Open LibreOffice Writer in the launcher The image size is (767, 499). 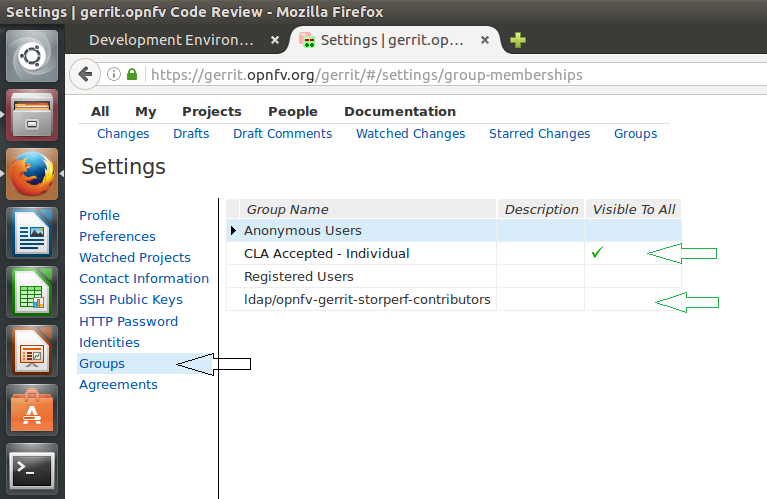(x=32, y=233)
